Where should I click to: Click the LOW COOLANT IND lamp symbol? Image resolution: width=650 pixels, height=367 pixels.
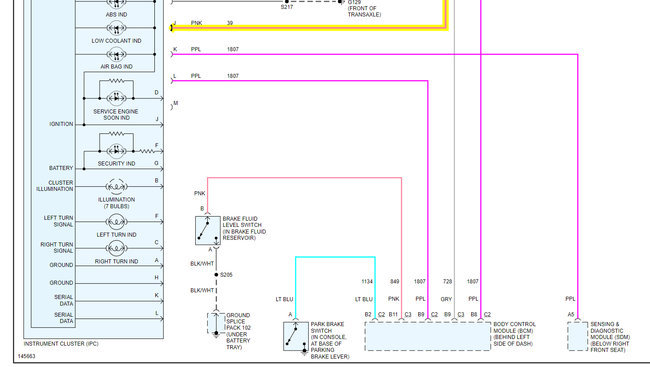pos(116,28)
